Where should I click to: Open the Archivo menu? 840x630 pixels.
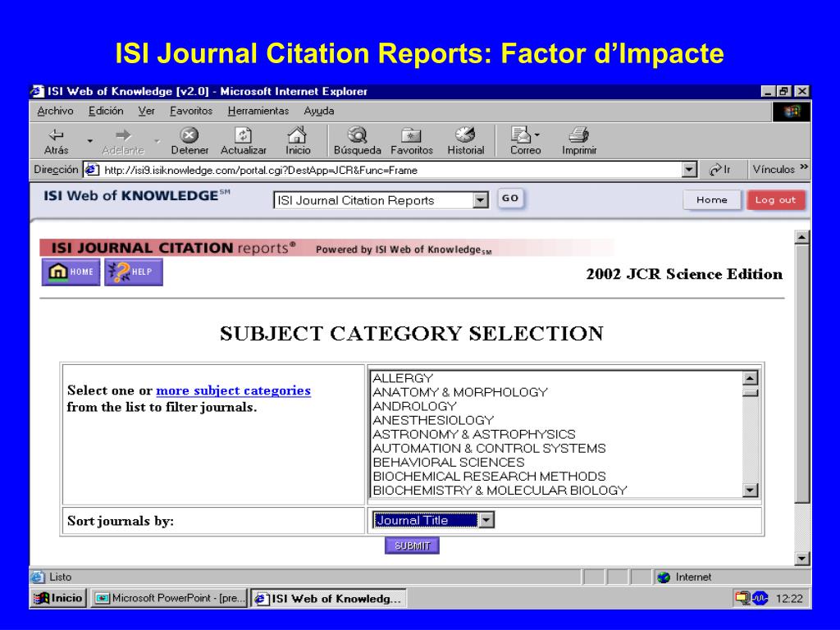(55, 111)
